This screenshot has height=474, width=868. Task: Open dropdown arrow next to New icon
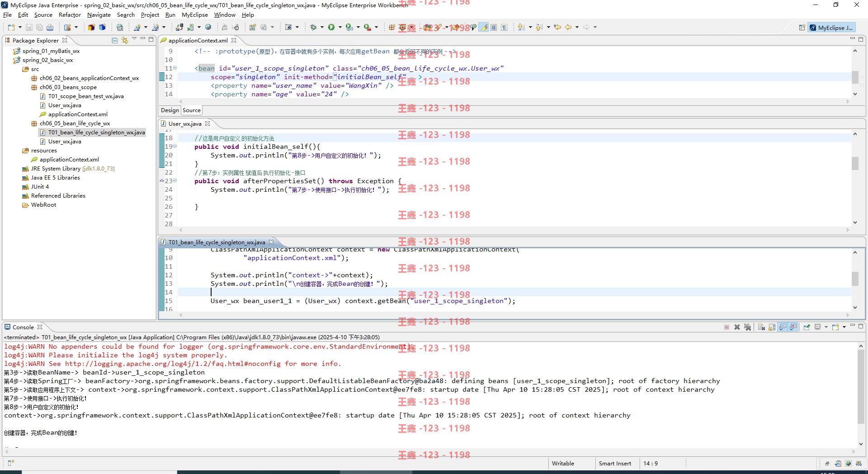20,28
